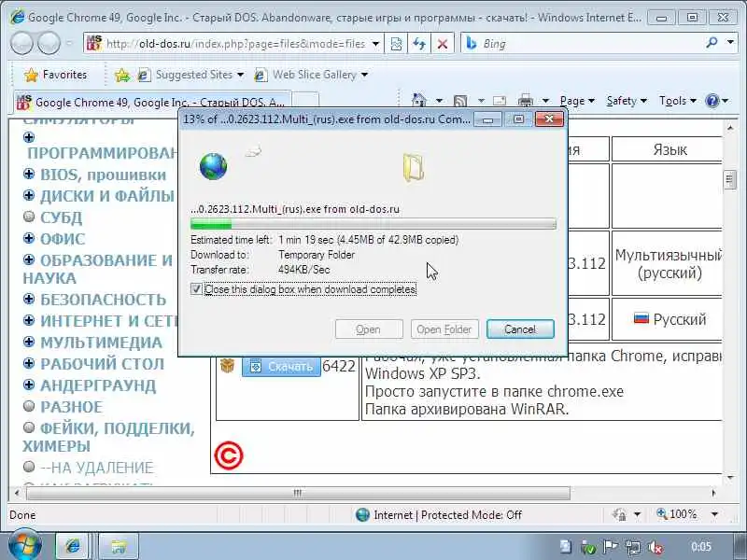Open the ОБРАЗОВАНИЕ И НАУКА link

click(98, 269)
